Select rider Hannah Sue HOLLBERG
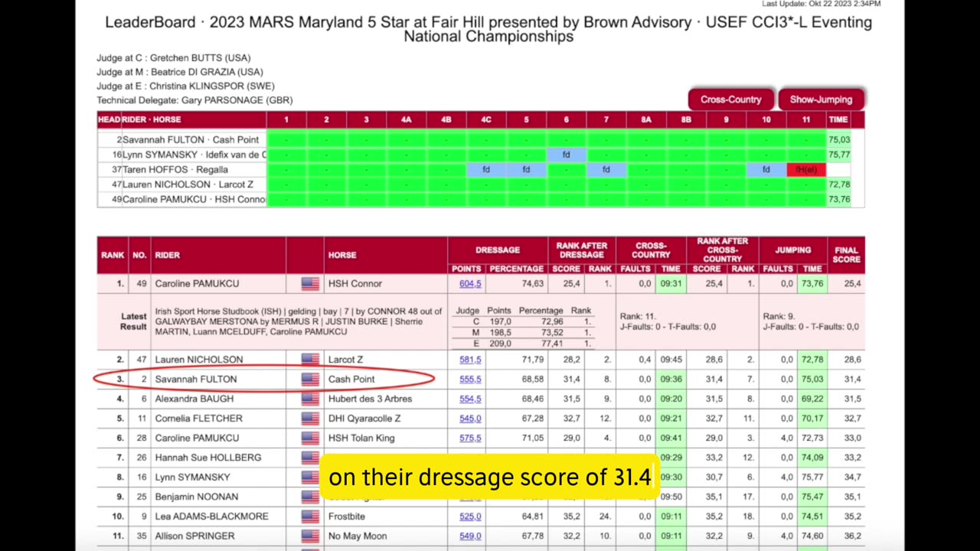 207,458
